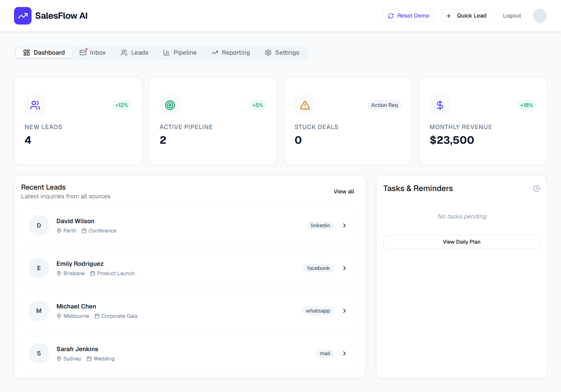Click the calendar icon beside Conference
The width and height of the screenshot is (561, 392).
click(84, 231)
